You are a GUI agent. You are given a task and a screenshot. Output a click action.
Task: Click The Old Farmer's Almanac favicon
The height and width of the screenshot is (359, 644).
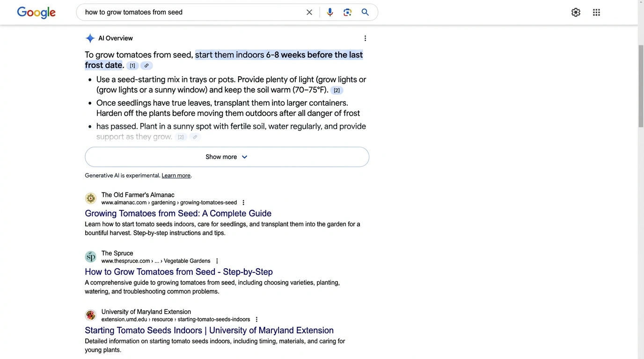(91, 198)
